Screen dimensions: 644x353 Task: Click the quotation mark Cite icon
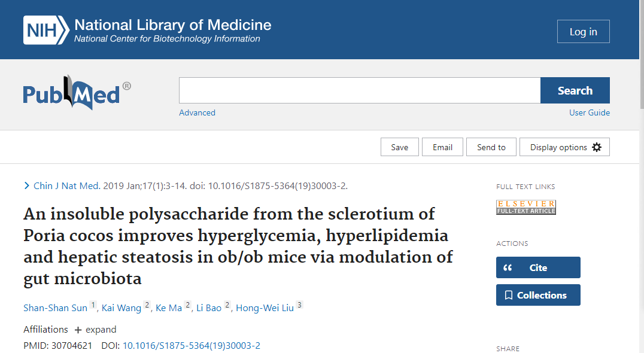[508, 267]
